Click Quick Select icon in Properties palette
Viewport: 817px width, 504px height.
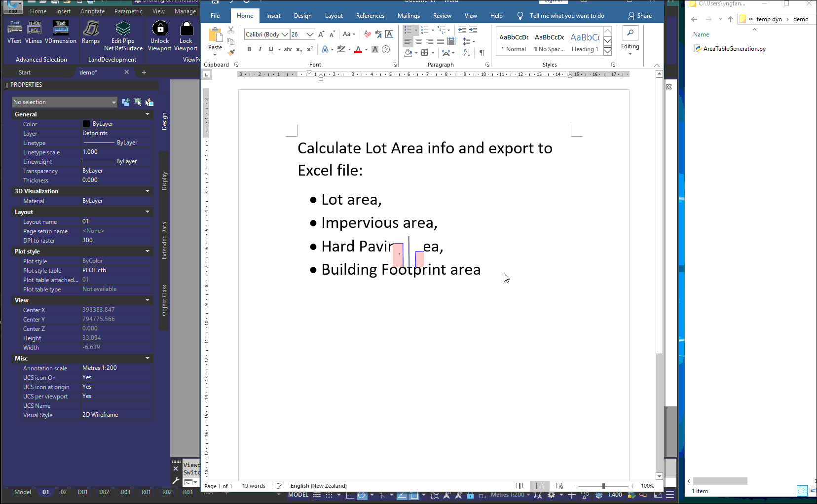point(149,102)
